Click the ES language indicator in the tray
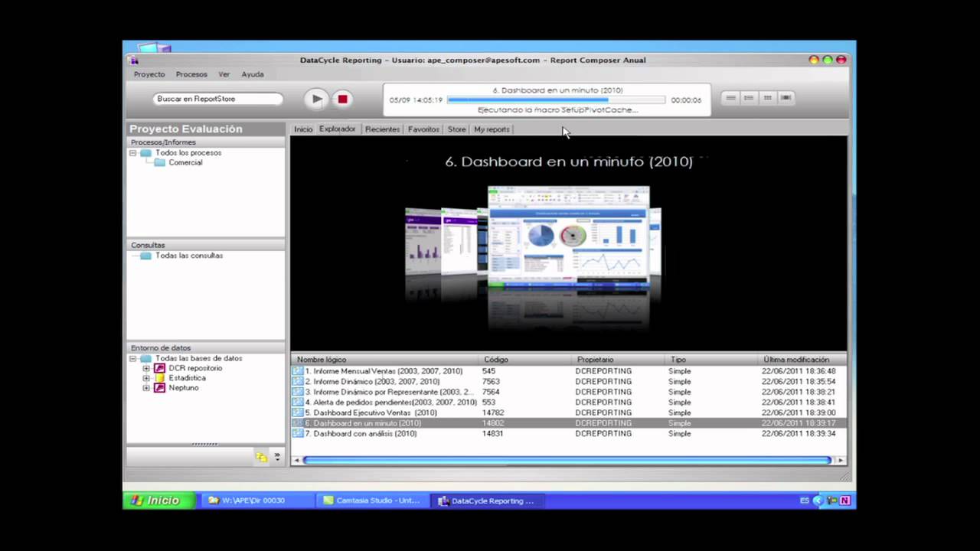The height and width of the screenshot is (551, 980). (x=805, y=500)
